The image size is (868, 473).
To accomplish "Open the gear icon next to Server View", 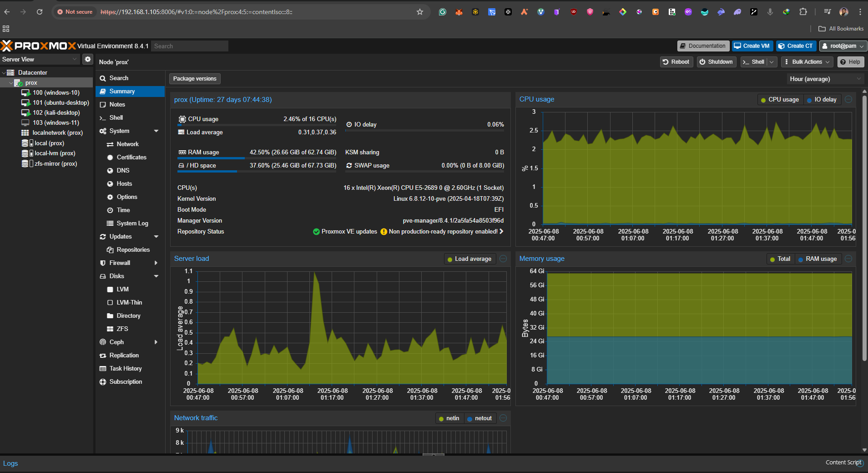I will click(x=87, y=59).
